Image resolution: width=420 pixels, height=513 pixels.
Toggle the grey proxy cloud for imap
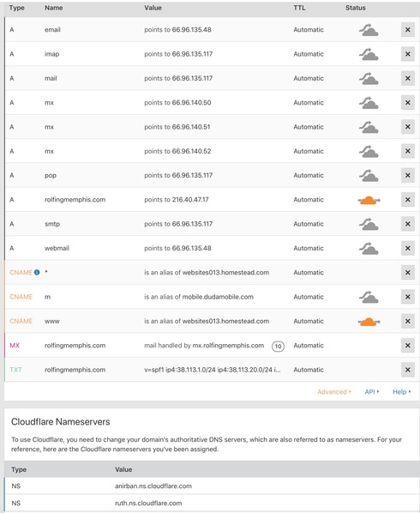click(x=369, y=54)
